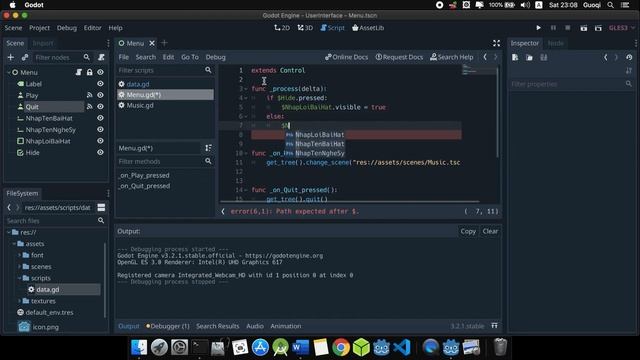Collapse the assets folder
640x360 pixels.
coord(14,244)
